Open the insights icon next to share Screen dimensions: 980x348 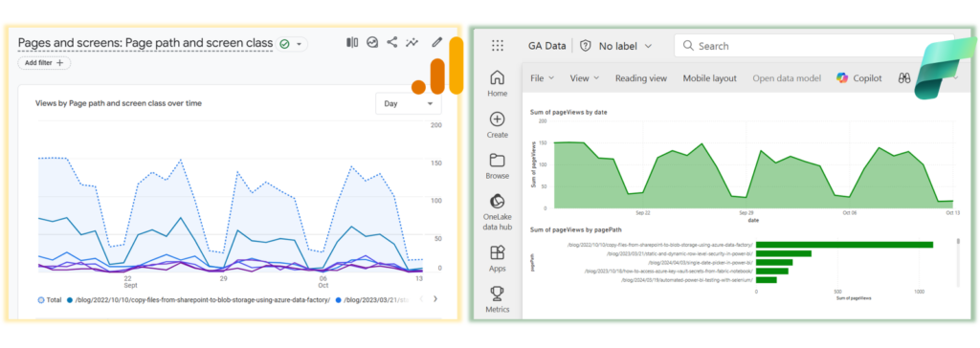tap(372, 42)
